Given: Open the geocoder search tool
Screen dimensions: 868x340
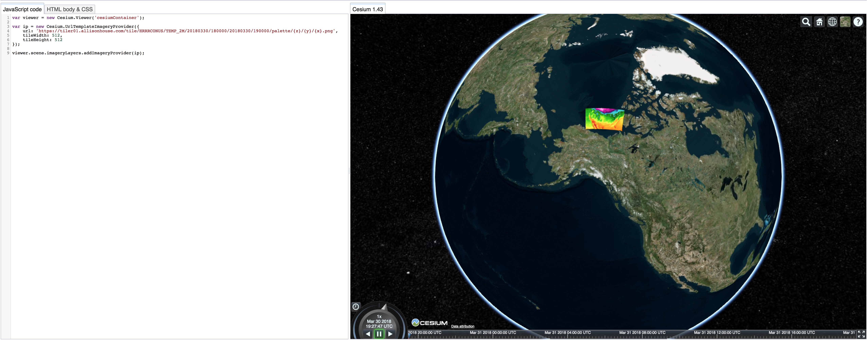Looking at the screenshot, I should click(806, 22).
